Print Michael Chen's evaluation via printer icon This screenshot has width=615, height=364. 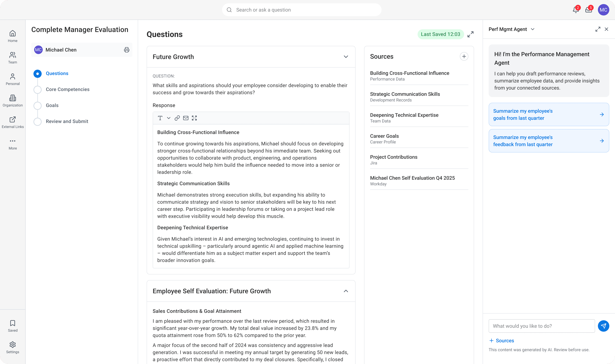tap(127, 50)
